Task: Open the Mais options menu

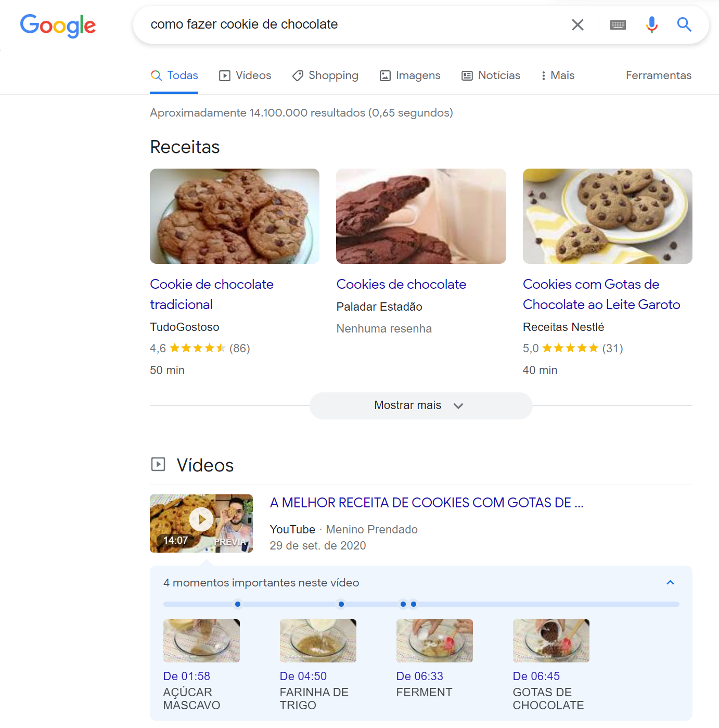Action: (557, 75)
